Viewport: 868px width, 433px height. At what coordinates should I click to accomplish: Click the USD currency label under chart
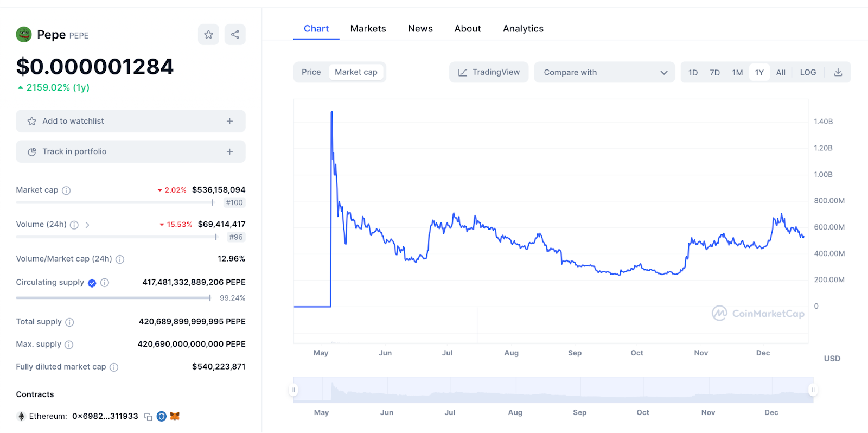(832, 359)
